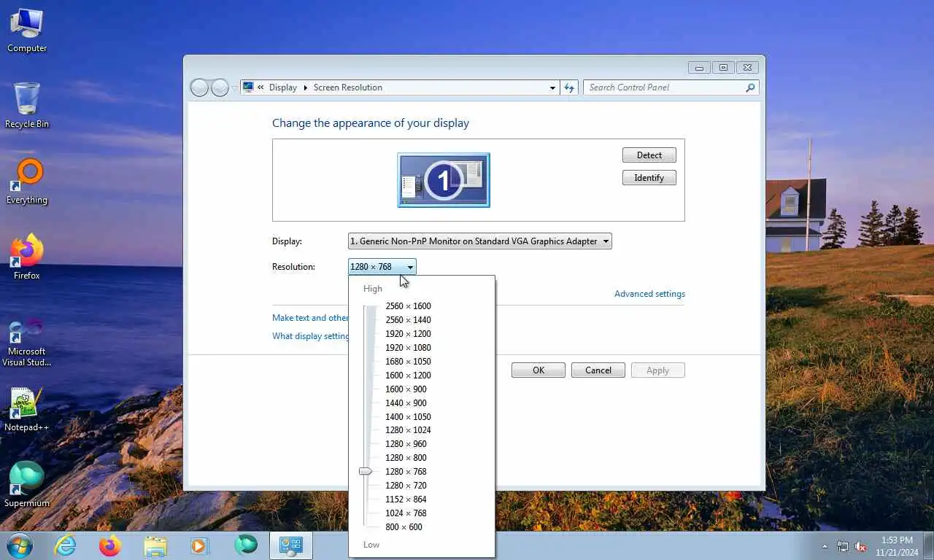The width and height of the screenshot is (934, 560).
Task: Choose 1920 × 1080 resolution
Action: tap(408, 348)
